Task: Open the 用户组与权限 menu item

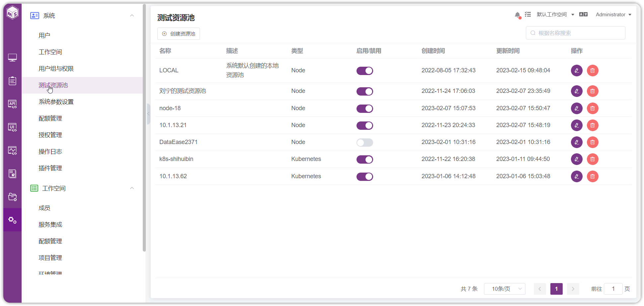Action: click(56, 69)
